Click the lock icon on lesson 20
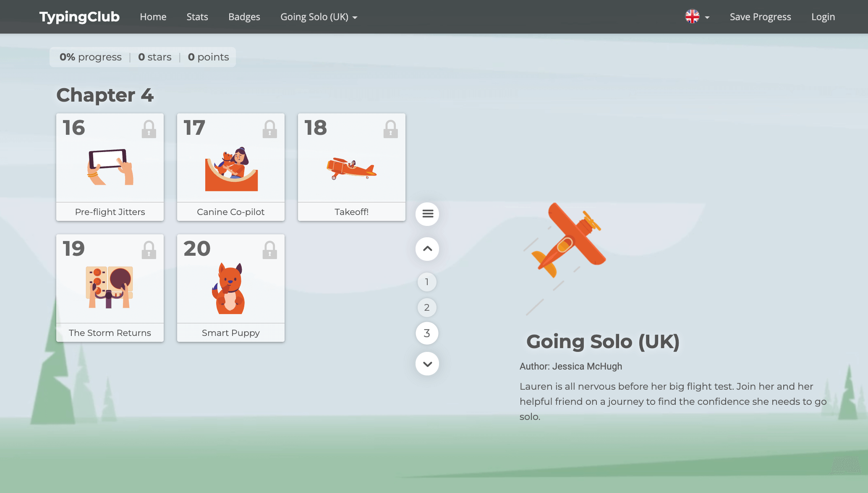Screen dimensions: 868x493 point(269,250)
